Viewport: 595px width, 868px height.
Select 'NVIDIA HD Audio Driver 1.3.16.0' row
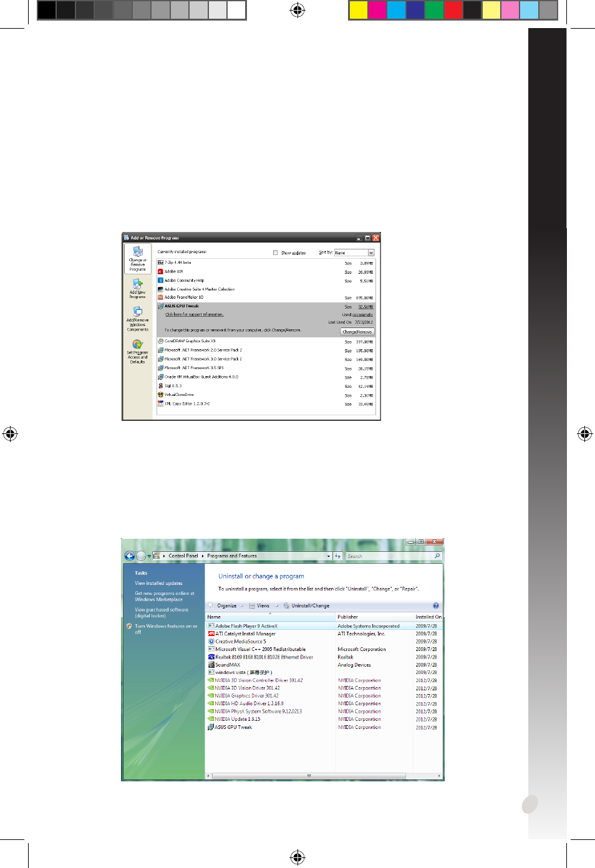[x=324, y=703]
